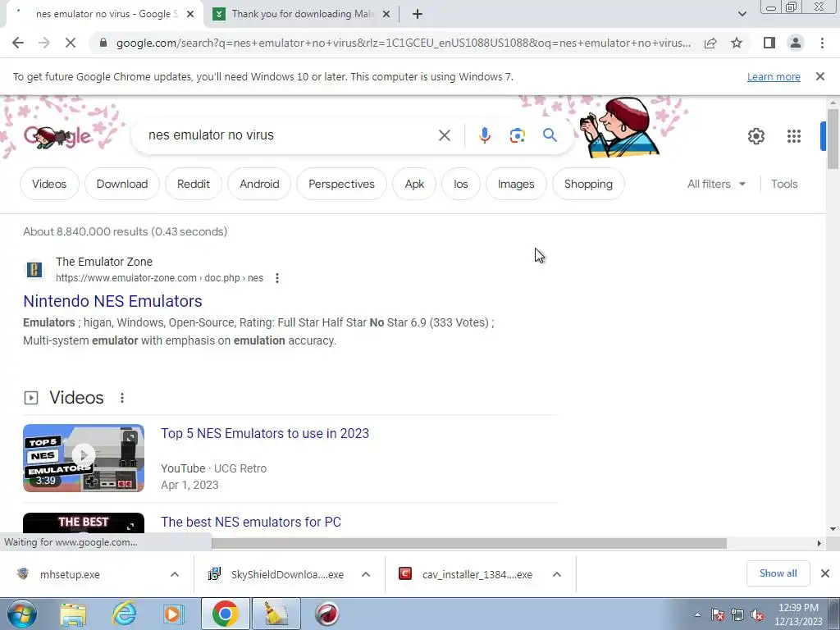Filter results by Download chip
Viewport: 840px width, 630px height.
pyautogui.click(x=122, y=184)
